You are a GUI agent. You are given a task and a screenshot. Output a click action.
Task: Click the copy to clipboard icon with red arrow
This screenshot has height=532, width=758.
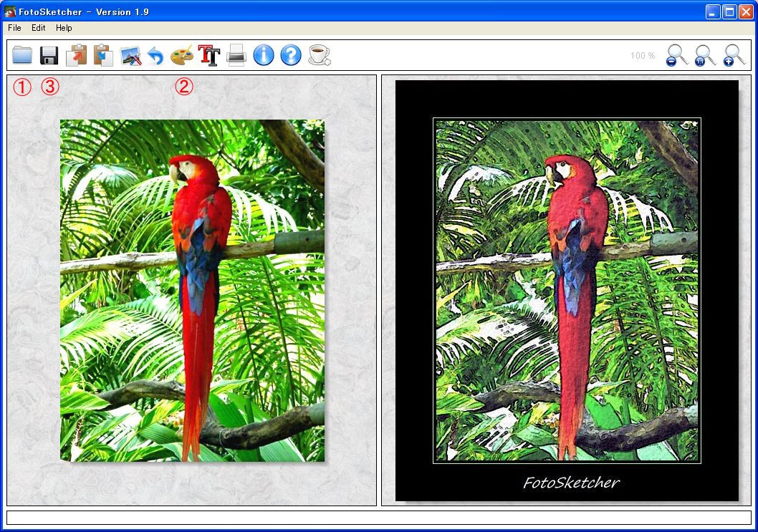click(x=76, y=55)
